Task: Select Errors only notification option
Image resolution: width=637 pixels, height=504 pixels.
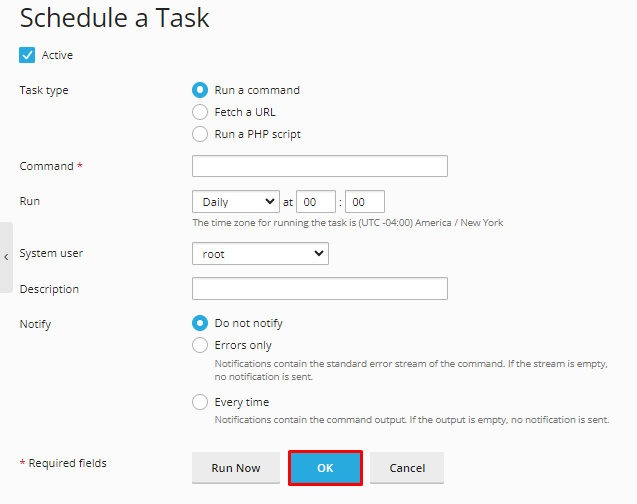Action: pos(200,345)
